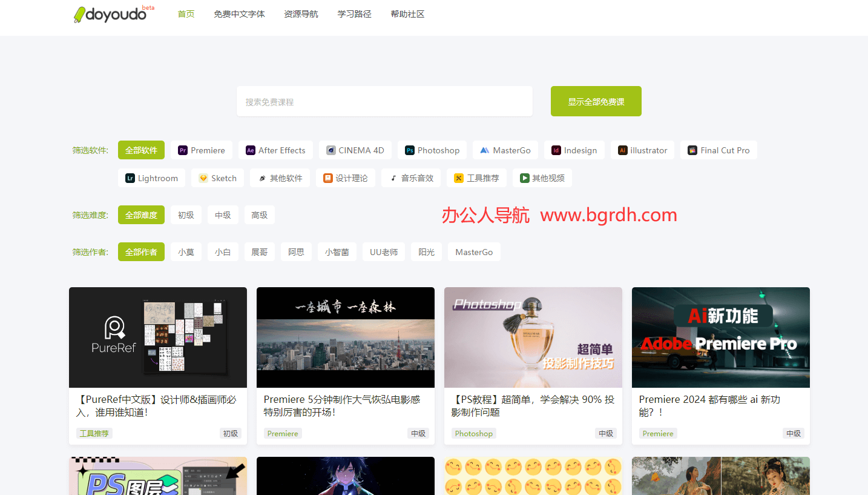868x495 pixels.
Task: Click the 显示全部免费课 green button
Action: coord(596,101)
